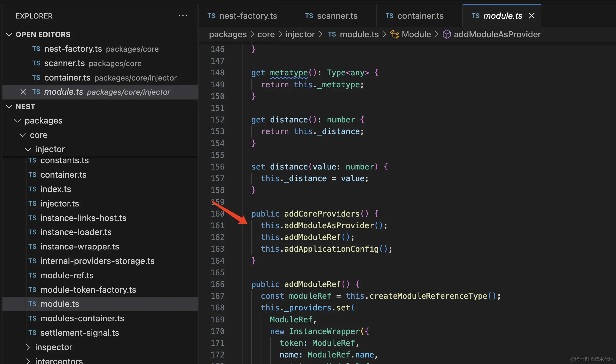Screen dimensions: 616x364
Task: Click metatype getter name with squiggle
Action: [289, 73]
